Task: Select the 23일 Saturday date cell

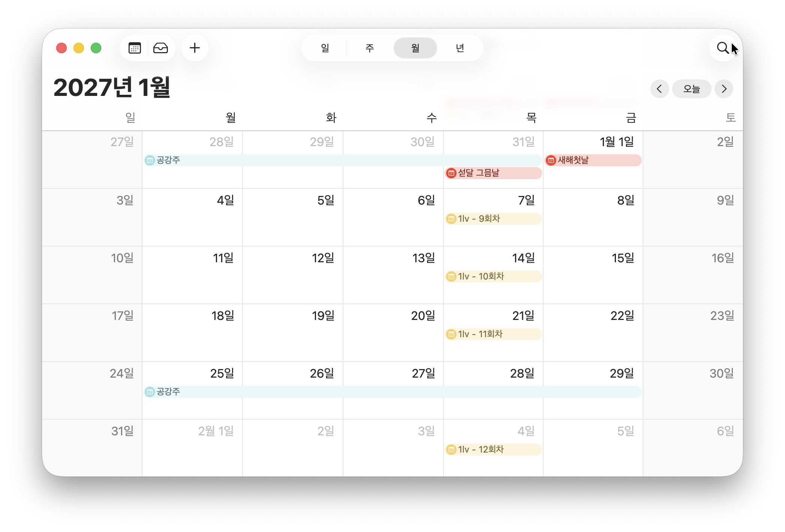Action: tap(693, 333)
